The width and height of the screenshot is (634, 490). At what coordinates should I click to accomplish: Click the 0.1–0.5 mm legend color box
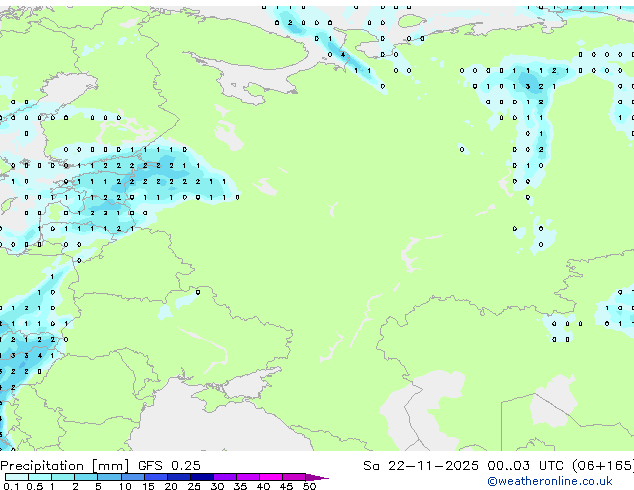point(17,477)
